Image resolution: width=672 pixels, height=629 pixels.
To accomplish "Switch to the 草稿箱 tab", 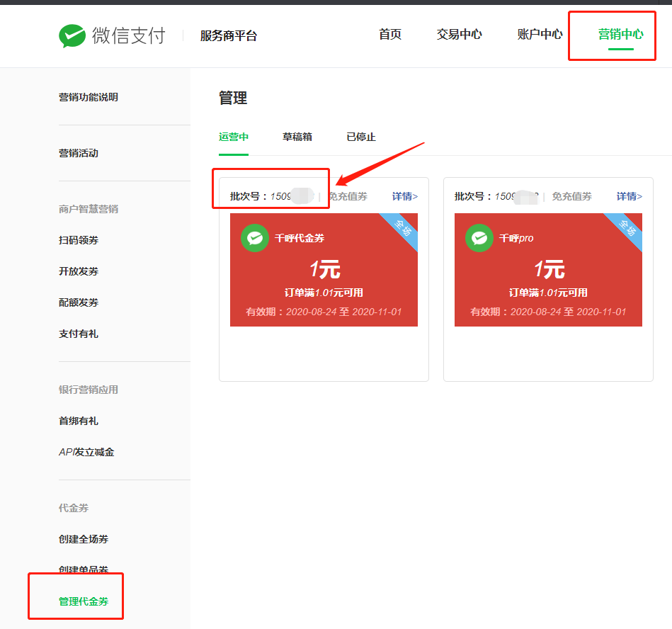I will pyautogui.click(x=297, y=137).
